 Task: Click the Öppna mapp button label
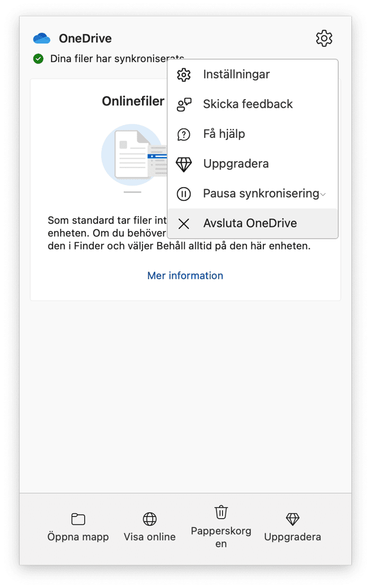pos(78,537)
